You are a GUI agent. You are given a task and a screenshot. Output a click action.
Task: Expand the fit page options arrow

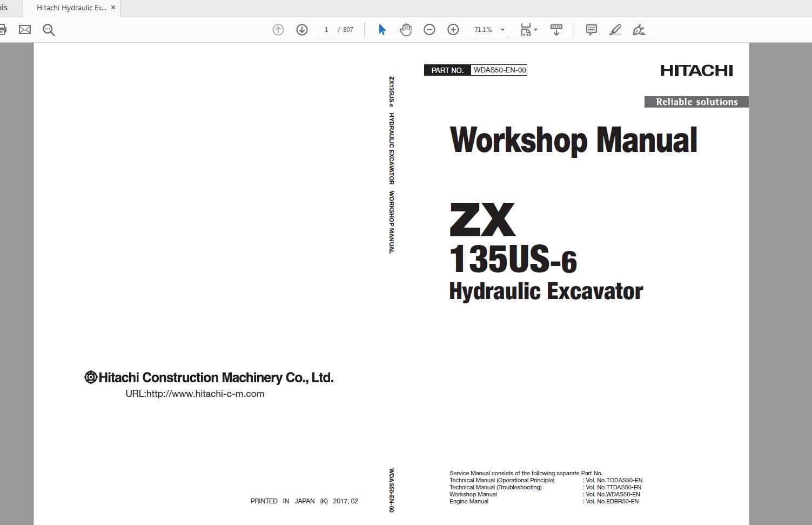click(535, 30)
